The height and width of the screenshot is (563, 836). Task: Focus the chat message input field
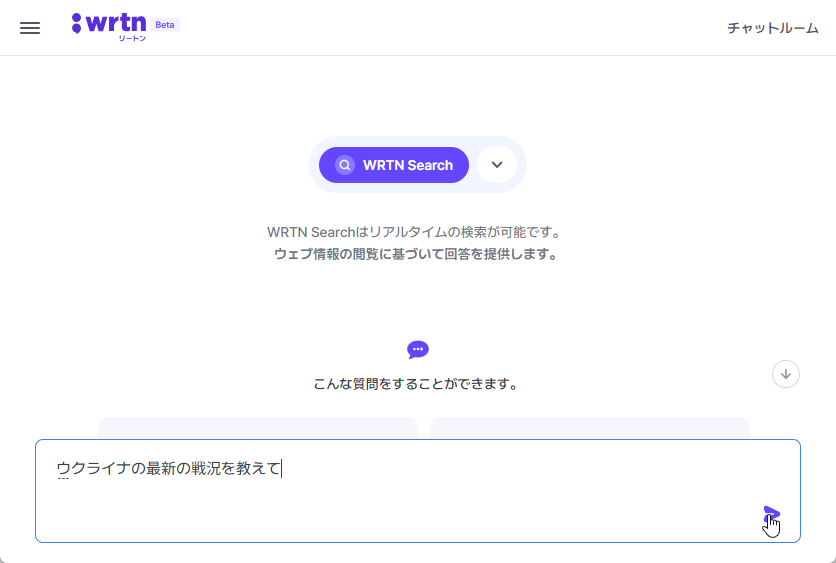[418, 491]
